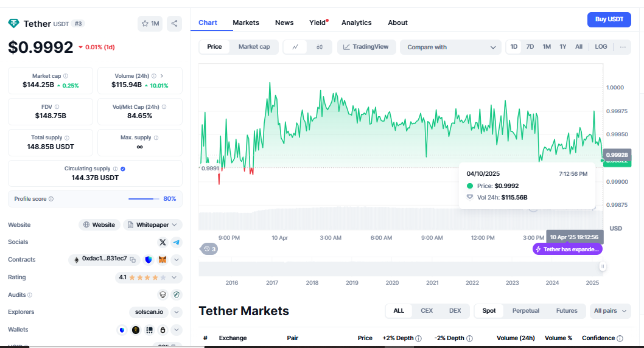Set chart range to 1D

[x=514, y=47]
